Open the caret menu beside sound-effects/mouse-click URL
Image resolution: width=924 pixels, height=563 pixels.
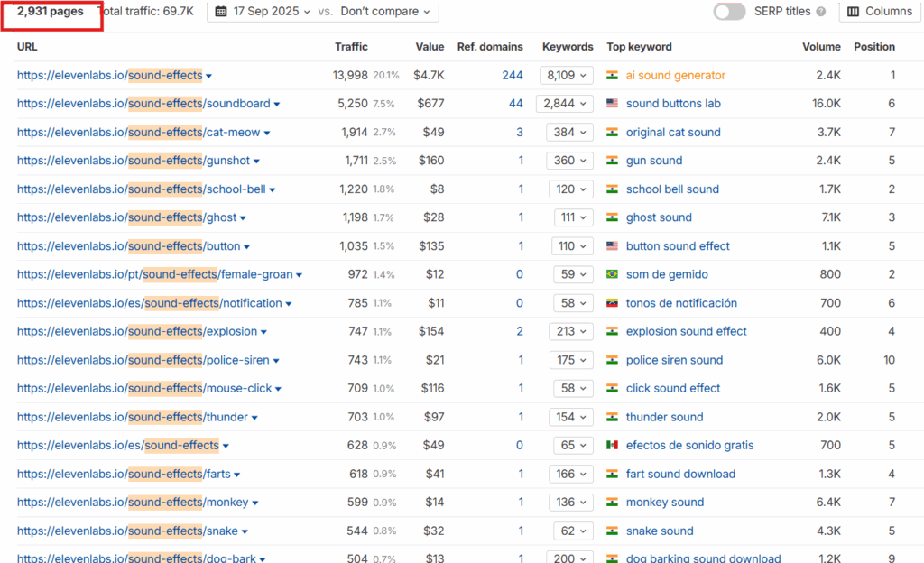tap(278, 389)
